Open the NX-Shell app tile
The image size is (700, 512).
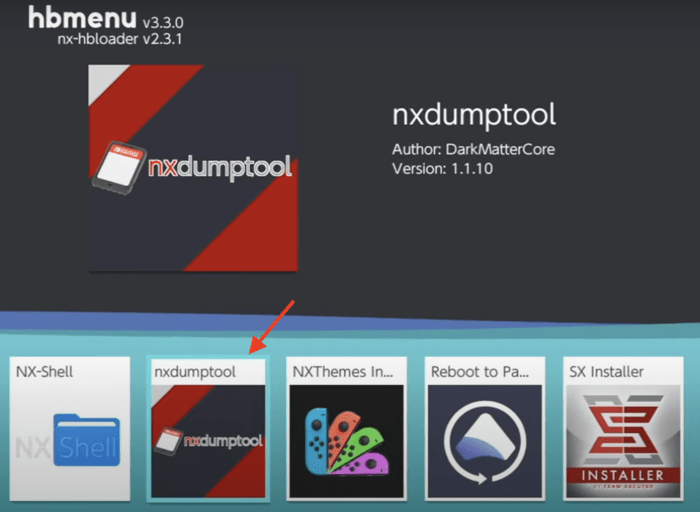70,429
